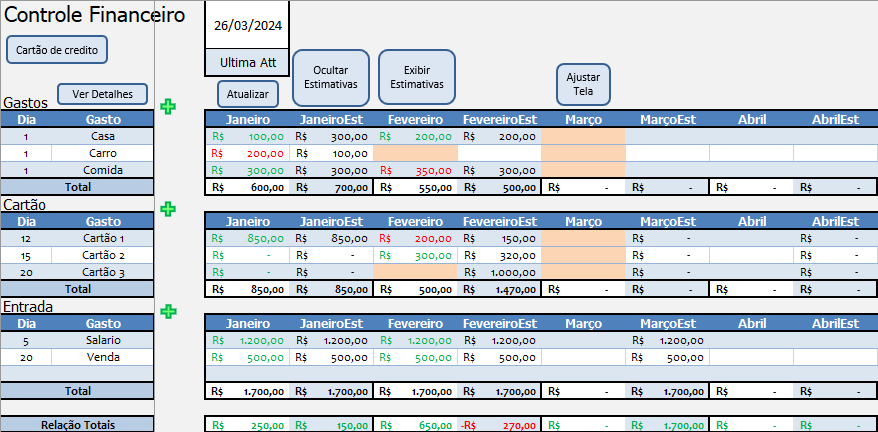Click the green plus icon beside Gastos
The image size is (878, 432).
168,106
